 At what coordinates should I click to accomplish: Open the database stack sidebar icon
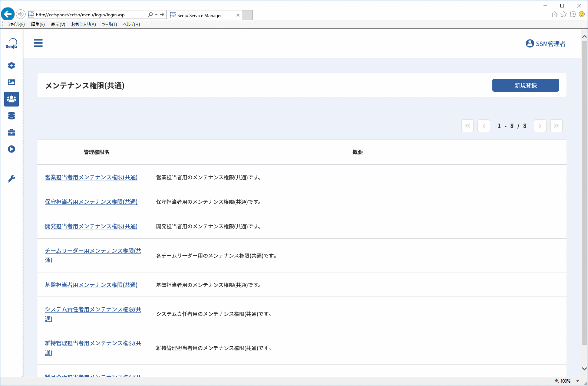coord(11,116)
